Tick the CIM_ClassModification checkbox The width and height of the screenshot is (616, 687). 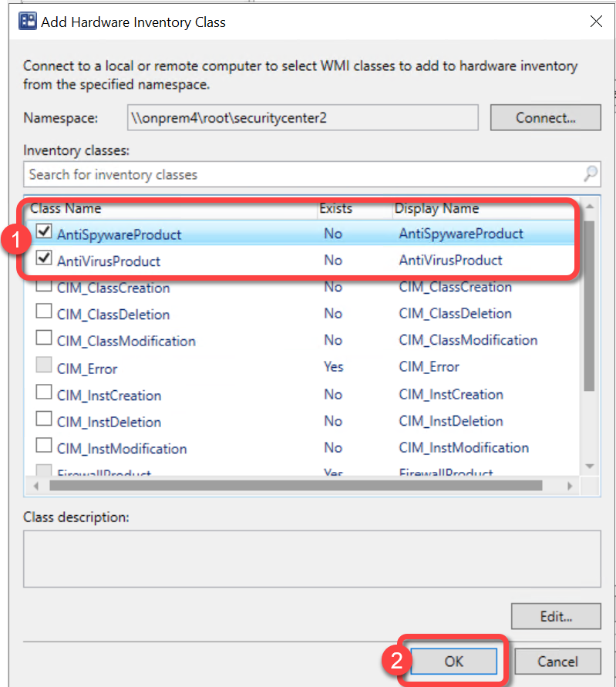[x=44, y=340]
